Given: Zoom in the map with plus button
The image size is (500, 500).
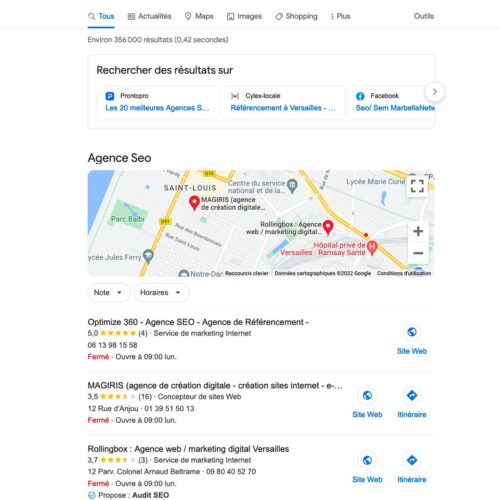Looking at the screenshot, I should pos(418,231).
